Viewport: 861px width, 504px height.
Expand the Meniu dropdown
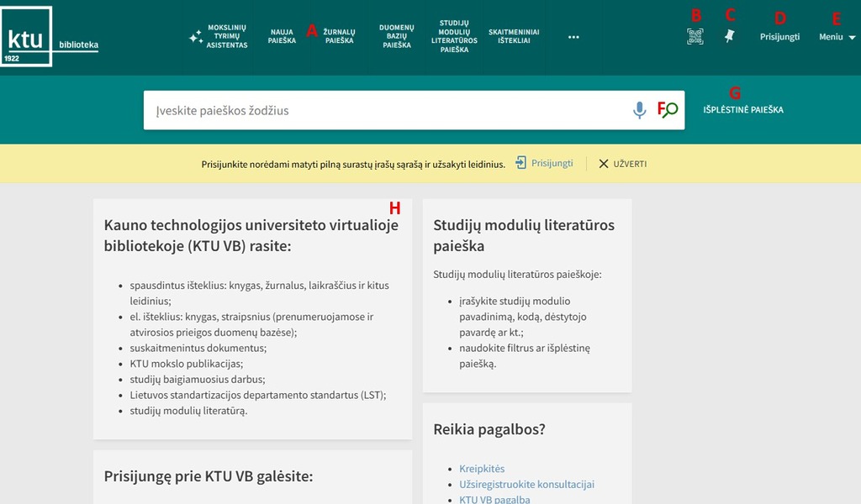(837, 37)
